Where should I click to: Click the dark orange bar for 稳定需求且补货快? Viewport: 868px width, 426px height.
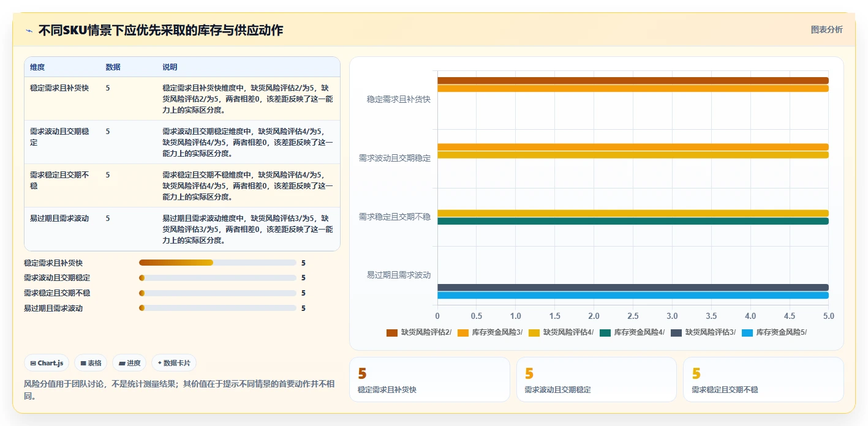[x=633, y=81]
